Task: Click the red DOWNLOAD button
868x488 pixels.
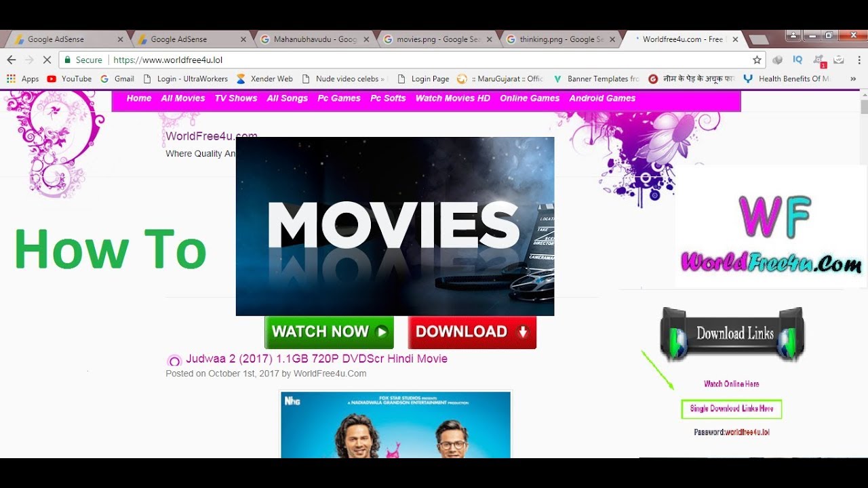Action: click(472, 332)
